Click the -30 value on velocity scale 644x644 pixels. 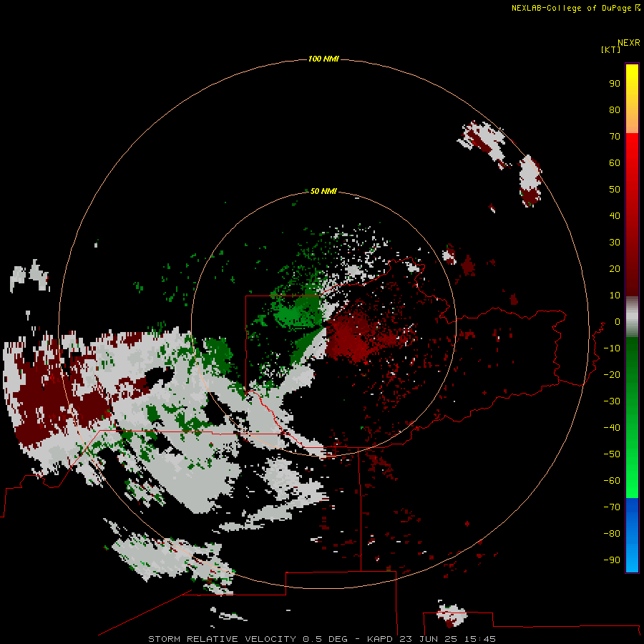(612, 401)
